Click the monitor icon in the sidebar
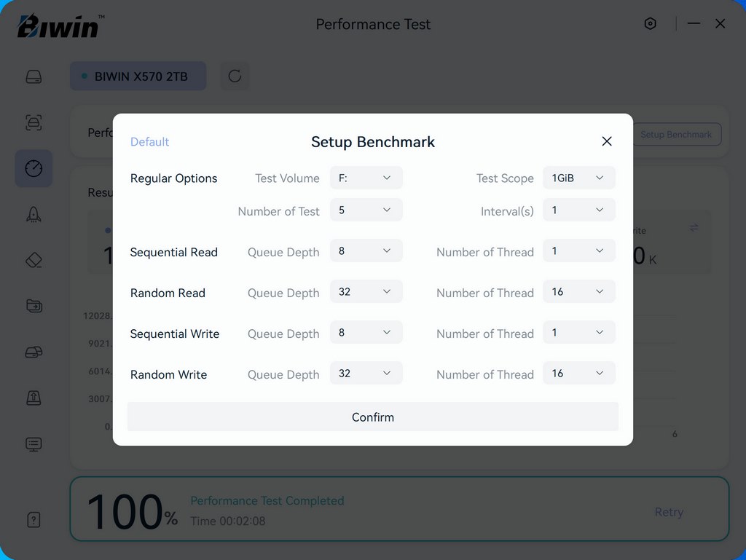Image resolution: width=746 pixels, height=560 pixels. coord(34,443)
